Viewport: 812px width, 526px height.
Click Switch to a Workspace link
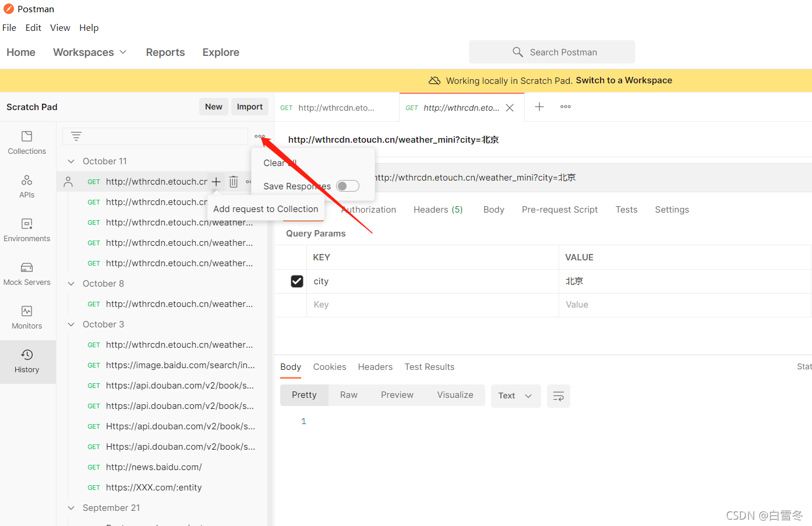pos(624,80)
